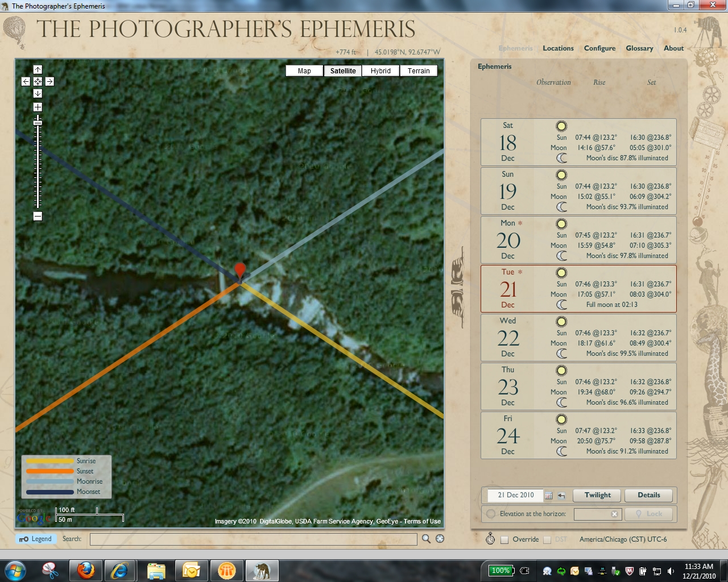Click the red location marker pin
Viewport: 728px width, 582px height.
click(240, 272)
